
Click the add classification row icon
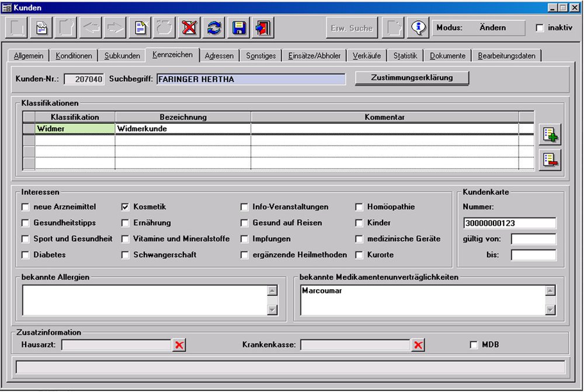pos(550,135)
